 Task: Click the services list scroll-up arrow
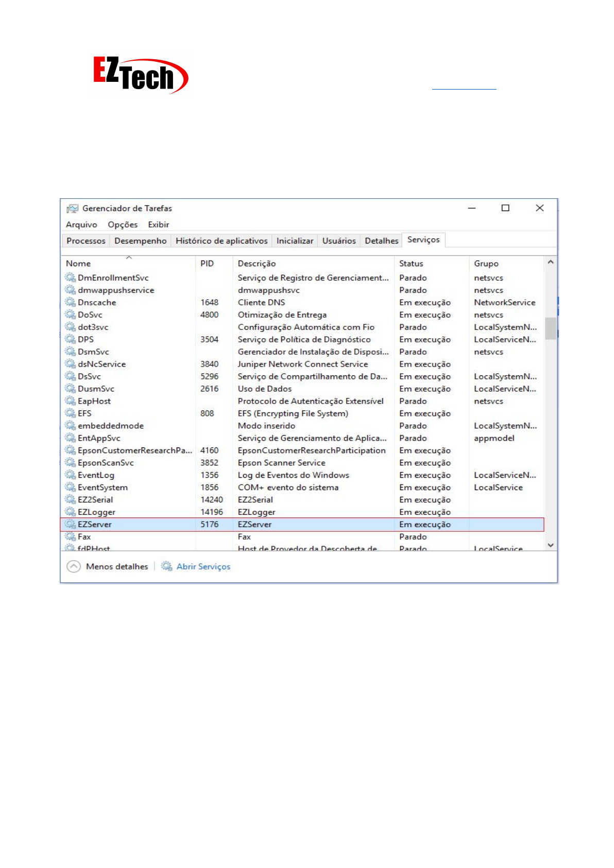point(551,262)
